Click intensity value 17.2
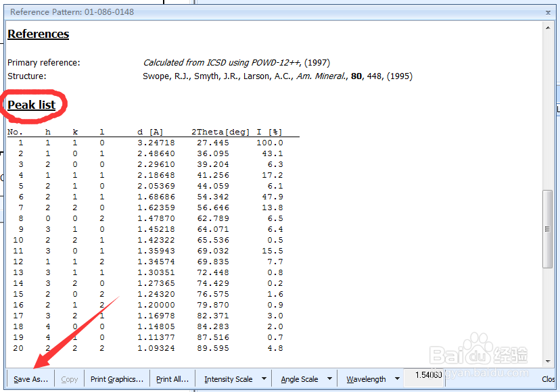Image resolution: width=560 pixels, height=392 pixels. [273, 175]
